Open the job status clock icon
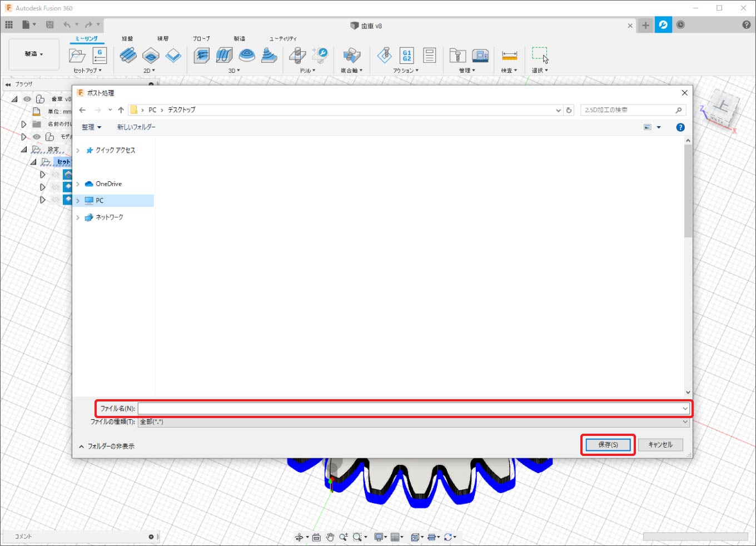 680,25
